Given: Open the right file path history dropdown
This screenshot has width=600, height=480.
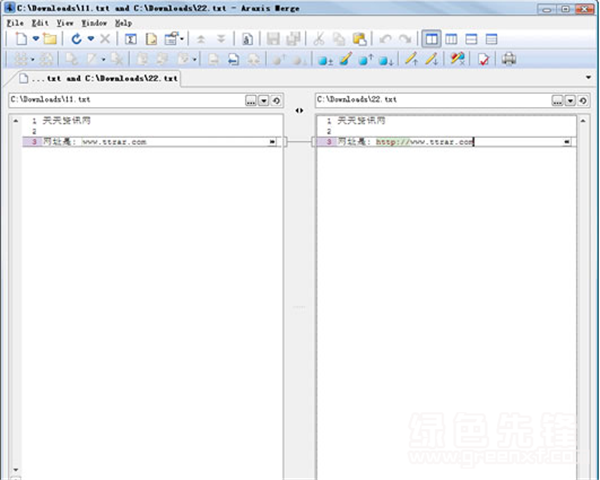Looking at the screenshot, I should 570,100.
